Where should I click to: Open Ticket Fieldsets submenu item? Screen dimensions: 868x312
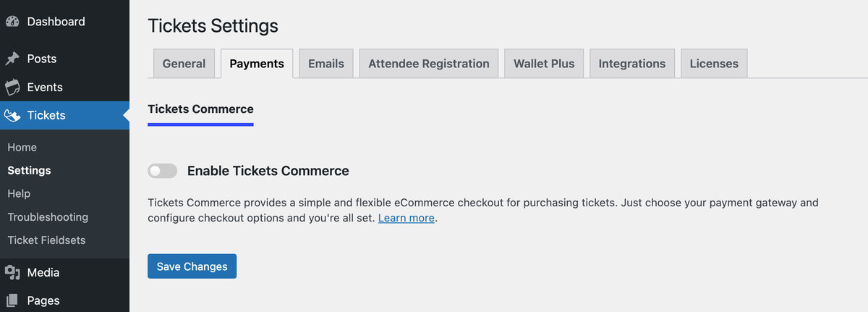coord(45,240)
